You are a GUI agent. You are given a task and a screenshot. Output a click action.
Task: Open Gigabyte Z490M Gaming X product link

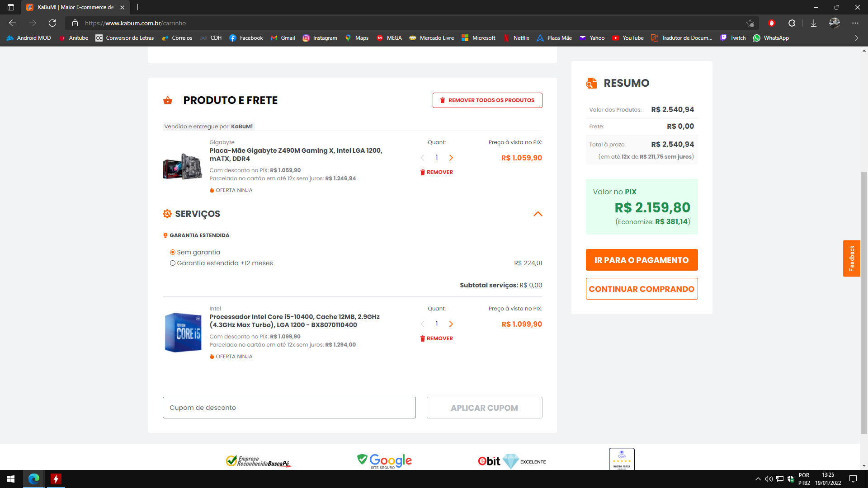(296, 155)
